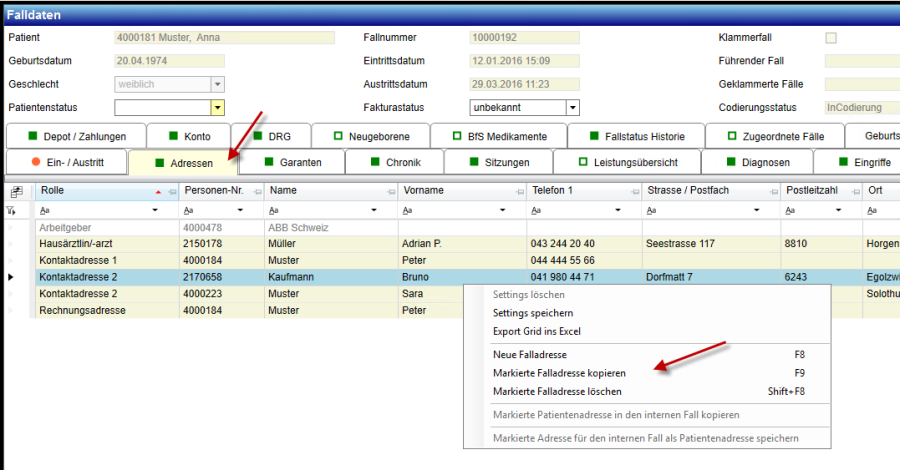Choose Markierte Falladresse kopieren from menu
The image size is (900, 470).
[559, 372]
